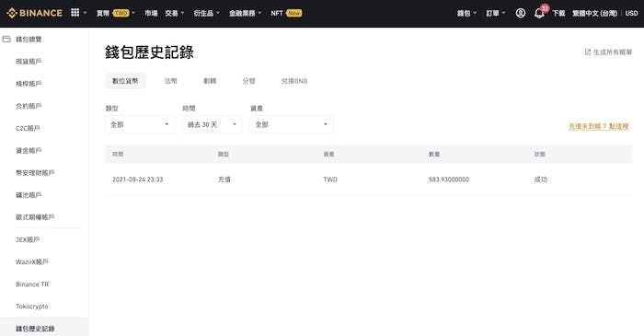This screenshot has width=644, height=336.
Task: Open the NFT New menu item
Action: click(x=286, y=13)
